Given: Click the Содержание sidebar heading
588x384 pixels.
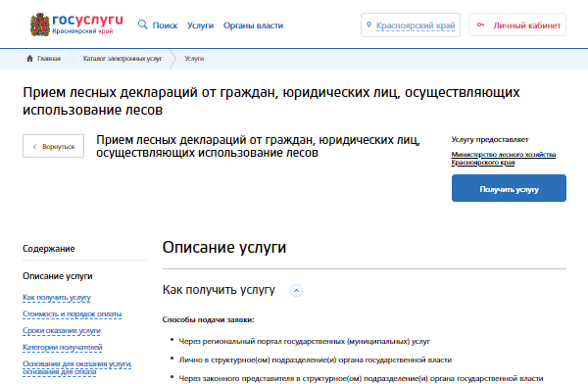Looking at the screenshot, I should pyautogui.click(x=49, y=249).
